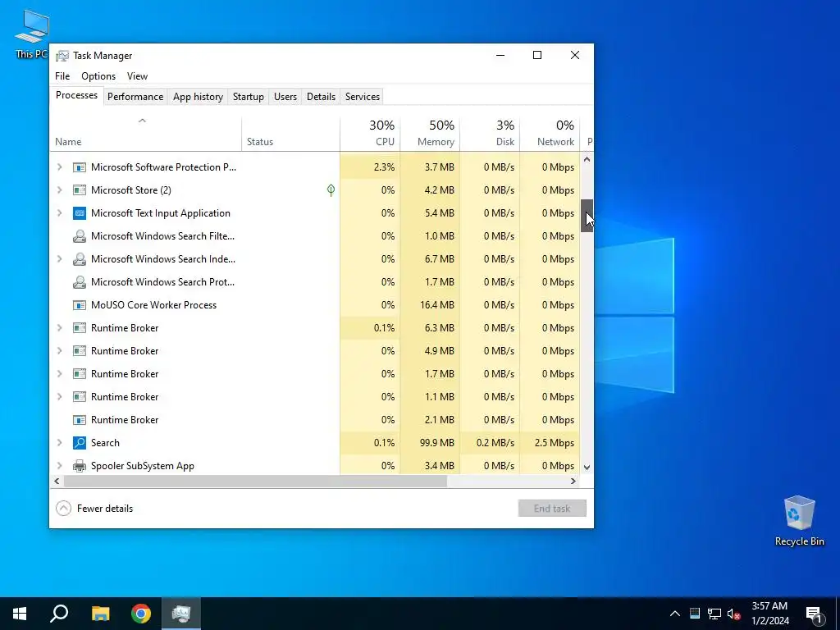Sort by the Status column header
Image resolution: width=840 pixels, height=630 pixels.
pos(291,134)
